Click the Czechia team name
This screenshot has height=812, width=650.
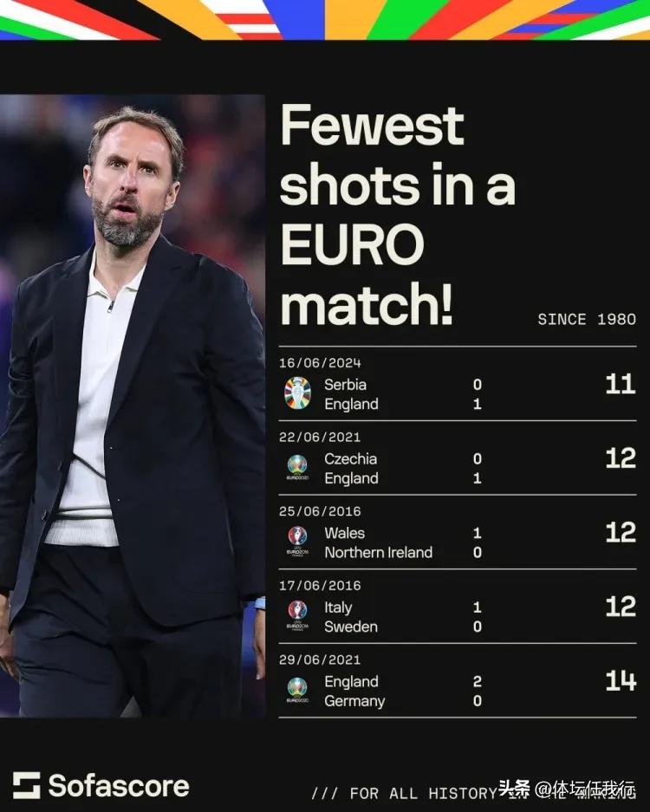pyautogui.click(x=350, y=458)
